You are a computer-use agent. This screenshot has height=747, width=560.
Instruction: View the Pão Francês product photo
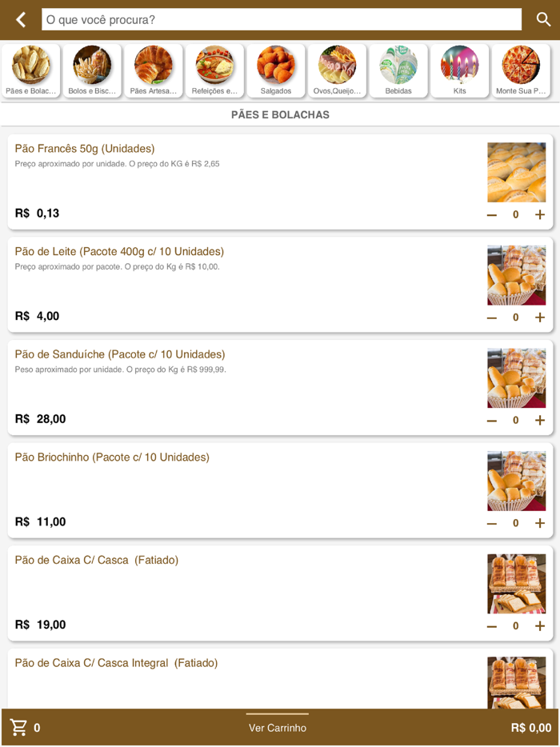click(x=517, y=172)
